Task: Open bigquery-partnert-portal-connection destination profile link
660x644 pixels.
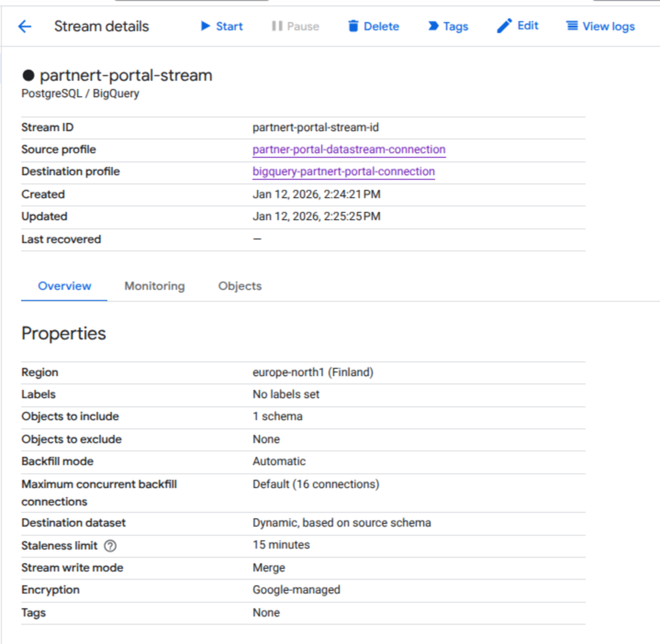Action: pyautogui.click(x=344, y=172)
